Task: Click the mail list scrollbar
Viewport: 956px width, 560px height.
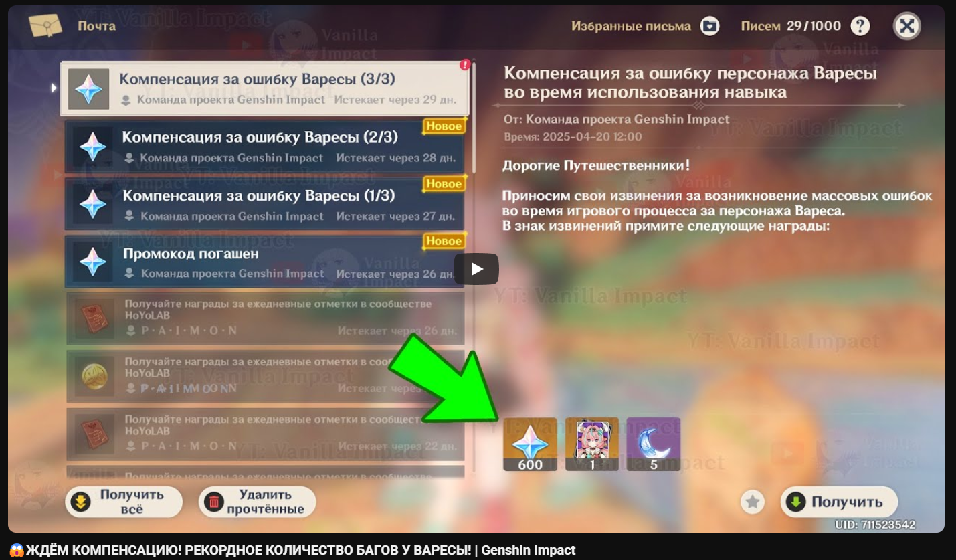Action: pos(474,117)
